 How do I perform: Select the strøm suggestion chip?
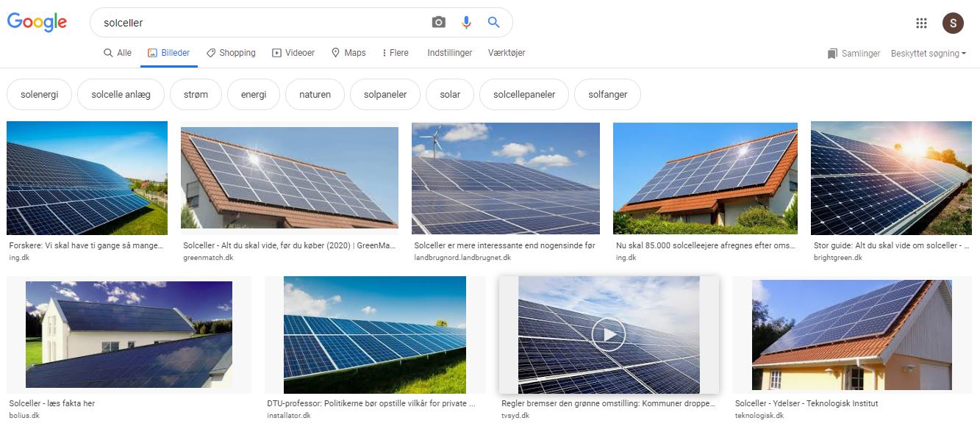coord(196,95)
